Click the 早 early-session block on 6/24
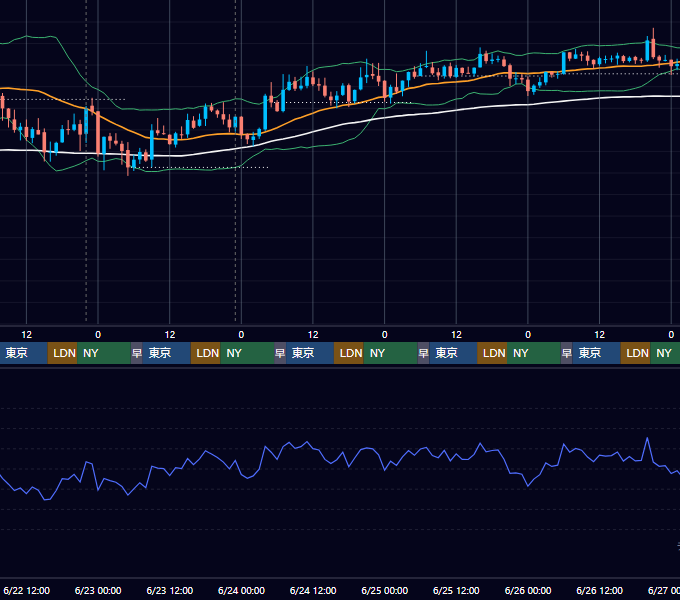 (280, 353)
